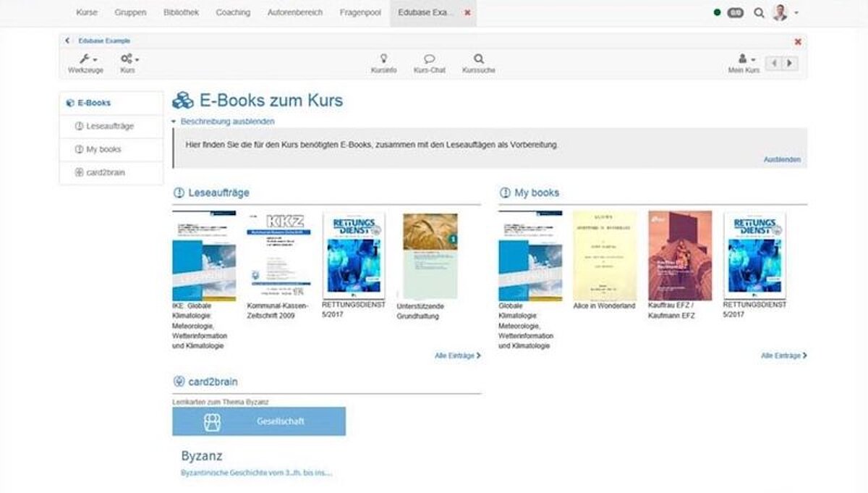
Task: Select card2brain in the sidebar
Action: [x=106, y=172]
